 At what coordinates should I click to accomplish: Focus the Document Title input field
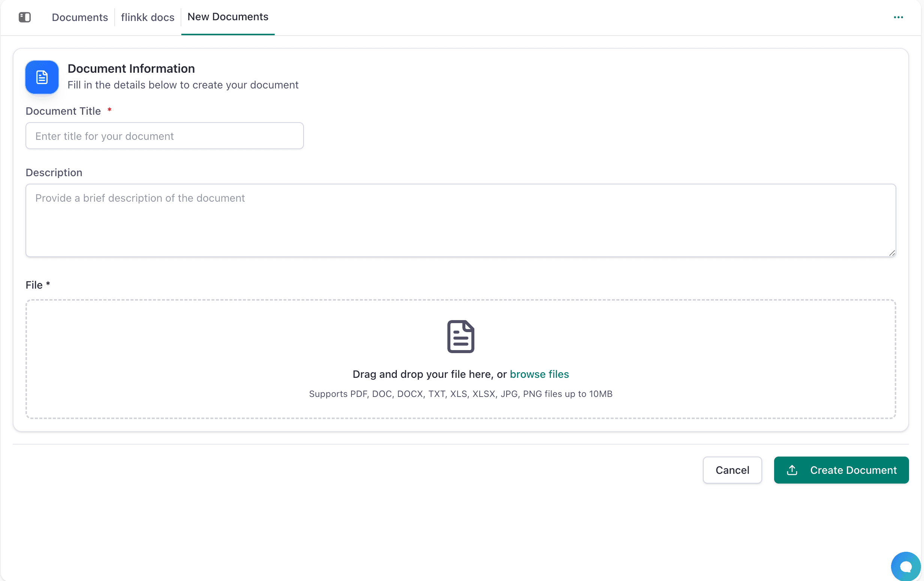click(164, 136)
